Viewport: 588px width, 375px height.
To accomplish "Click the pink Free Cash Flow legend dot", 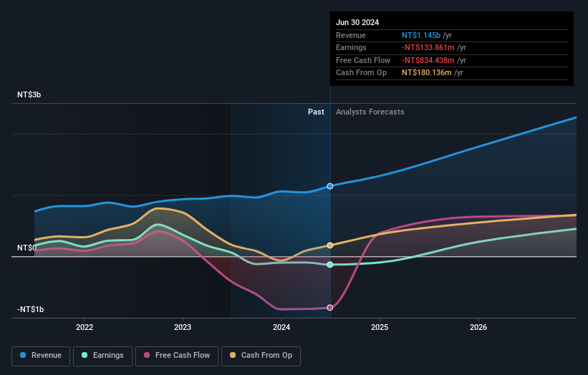I will pos(147,355).
